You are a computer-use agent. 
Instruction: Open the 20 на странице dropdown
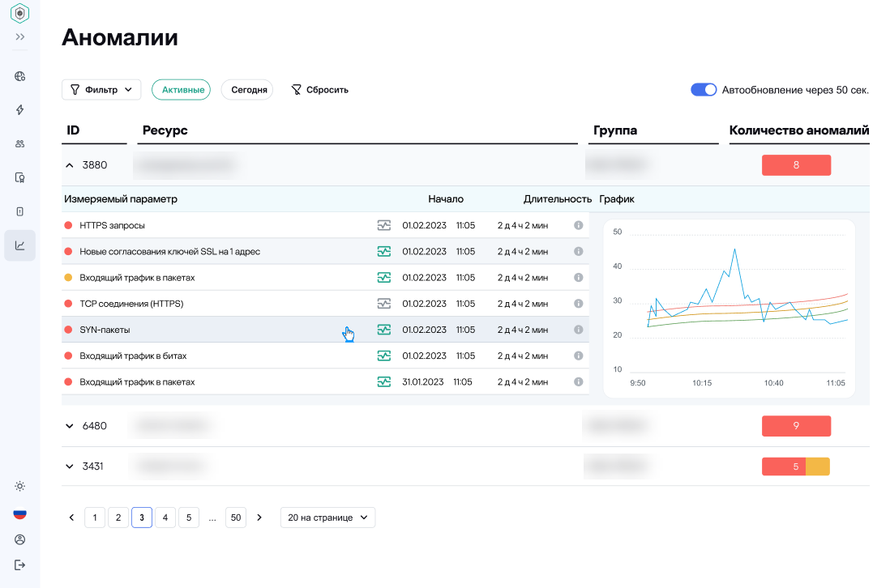coord(327,517)
